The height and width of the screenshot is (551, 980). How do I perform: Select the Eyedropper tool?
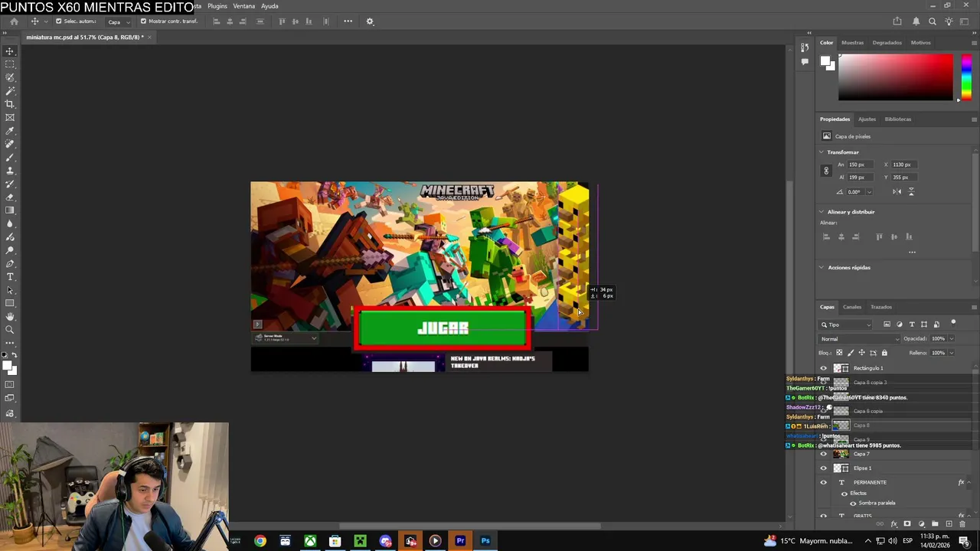tap(10, 131)
